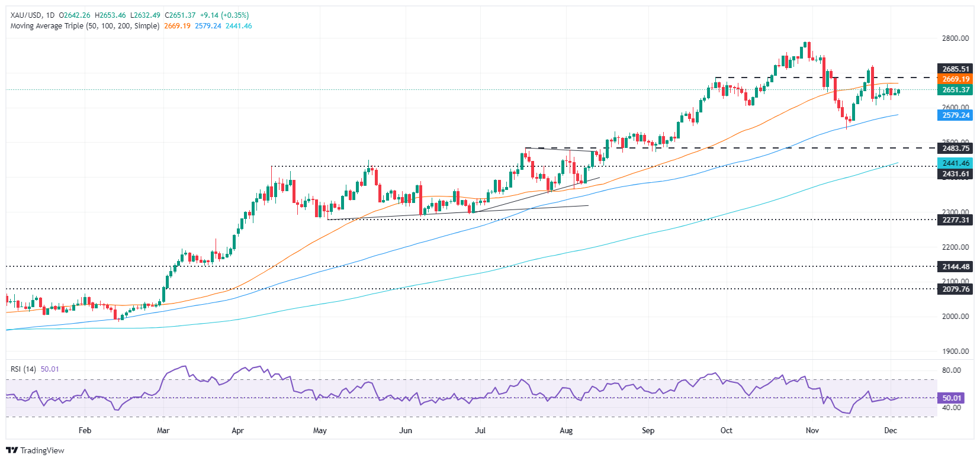980x461 pixels.
Task: Click the high value H2653.46
Action: pyautogui.click(x=110, y=15)
